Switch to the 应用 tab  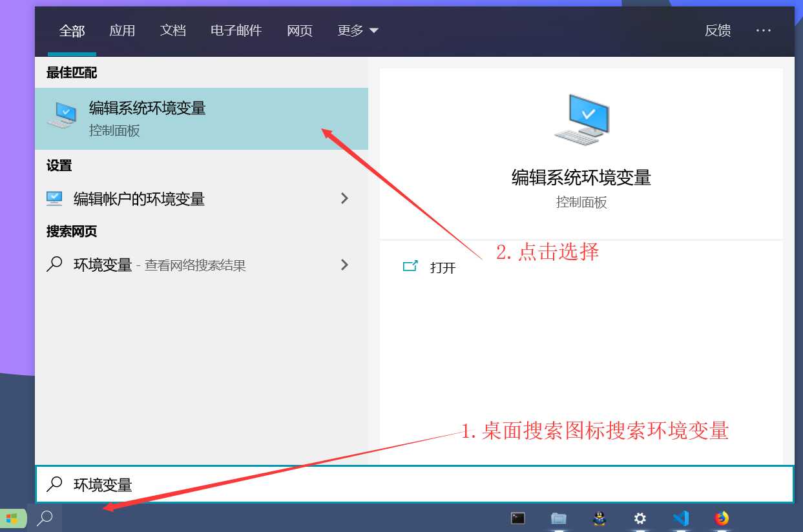coord(122,31)
